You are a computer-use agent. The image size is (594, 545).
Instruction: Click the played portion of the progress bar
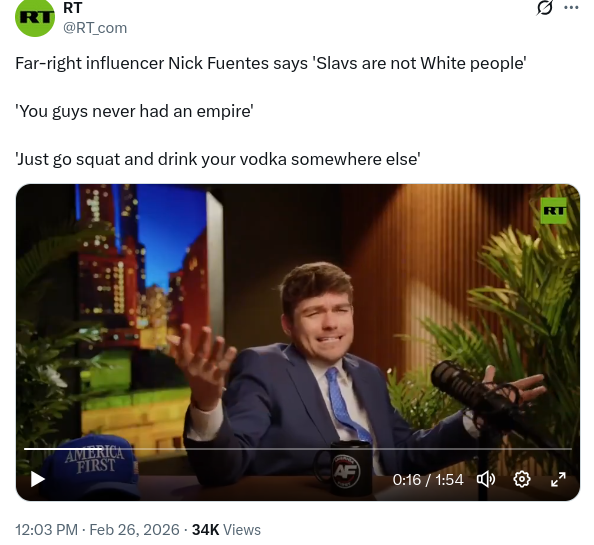point(63,449)
